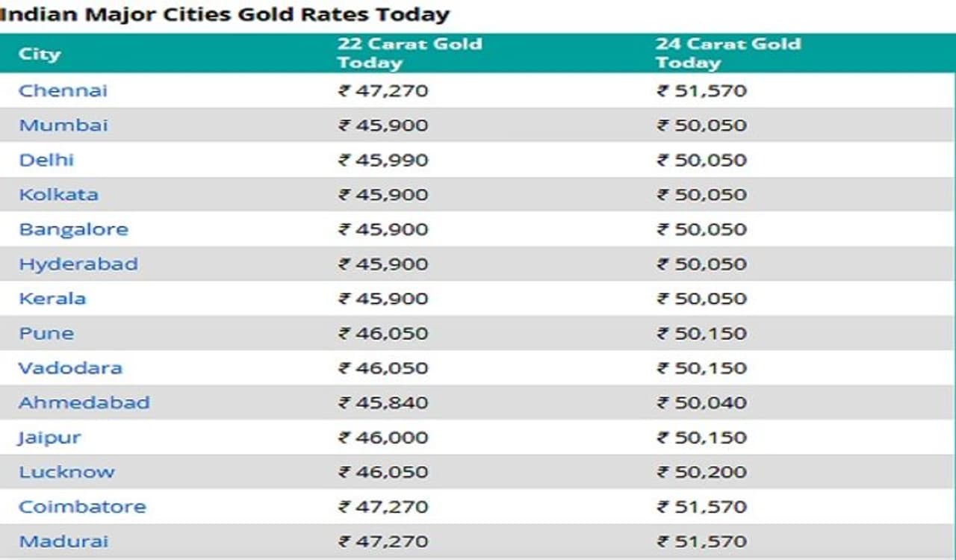Open the Kerala gold rates link
This screenshot has width=956, height=560.
point(52,298)
